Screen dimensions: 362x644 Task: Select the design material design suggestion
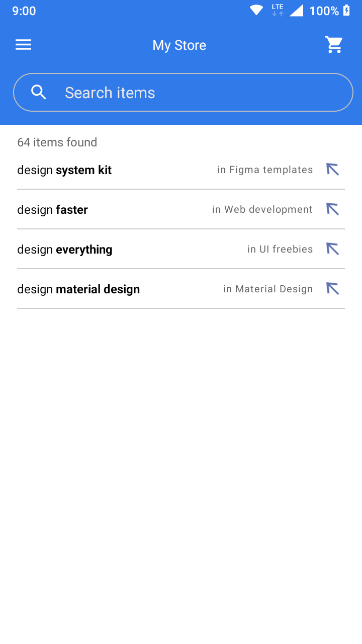(x=78, y=289)
